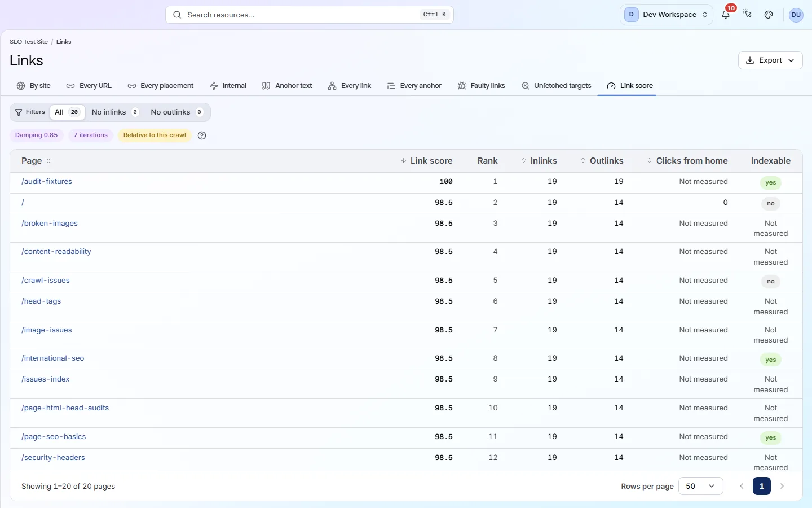Open the /broken-images page link
This screenshot has width=812, height=508.
(50, 224)
